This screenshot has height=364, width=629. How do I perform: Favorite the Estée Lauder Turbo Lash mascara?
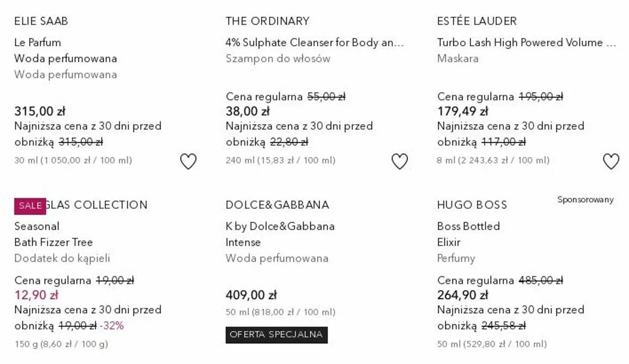tap(611, 162)
